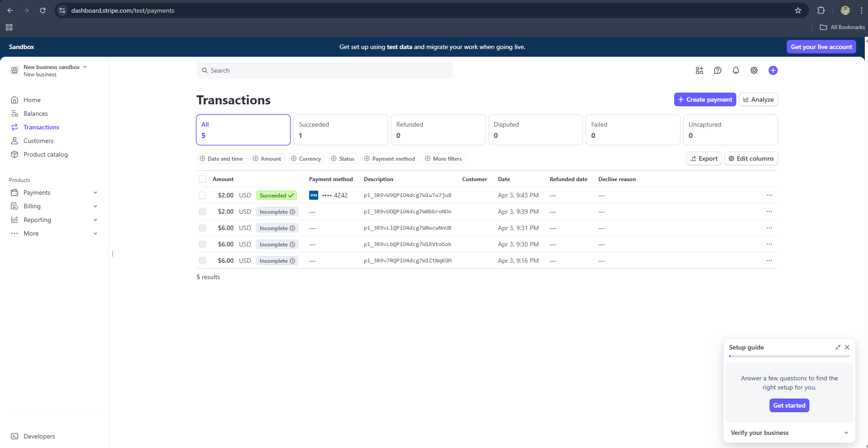
Task: Bookmark page with star icon
Action: [798, 10]
